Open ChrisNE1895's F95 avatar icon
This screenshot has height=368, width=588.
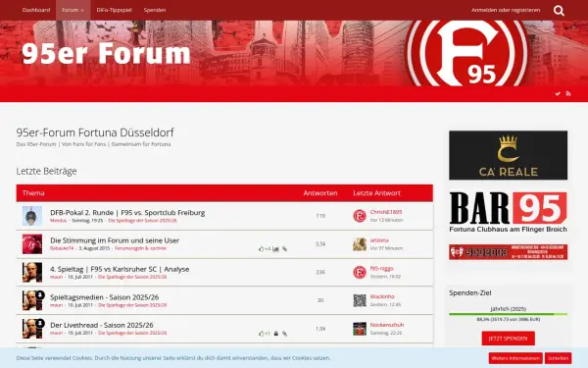pyautogui.click(x=360, y=216)
